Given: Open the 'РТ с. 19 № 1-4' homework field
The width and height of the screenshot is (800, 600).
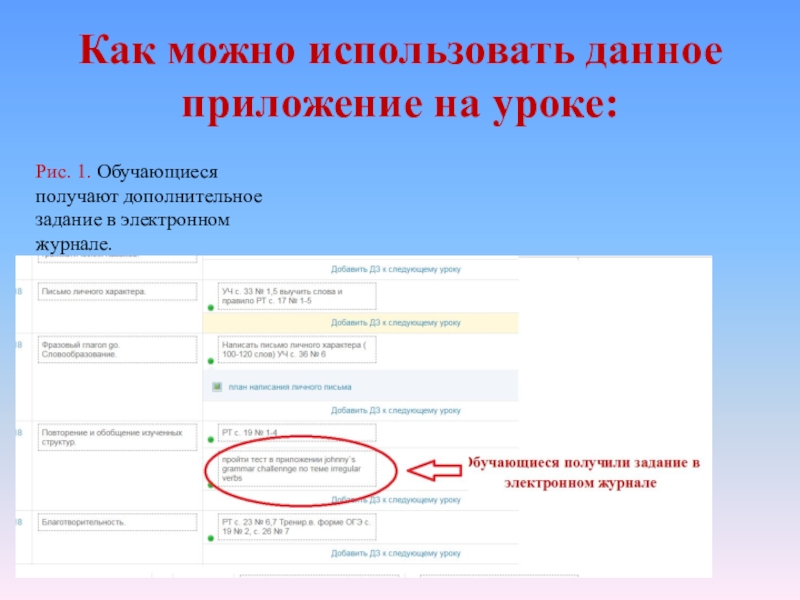Looking at the screenshot, I should (297, 433).
